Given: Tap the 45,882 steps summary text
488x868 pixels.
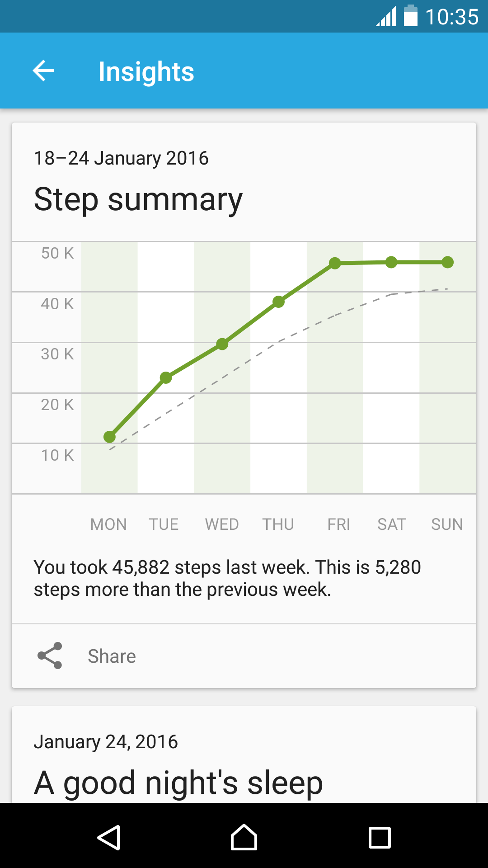Looking at the screenshot, I should (227, 578).
